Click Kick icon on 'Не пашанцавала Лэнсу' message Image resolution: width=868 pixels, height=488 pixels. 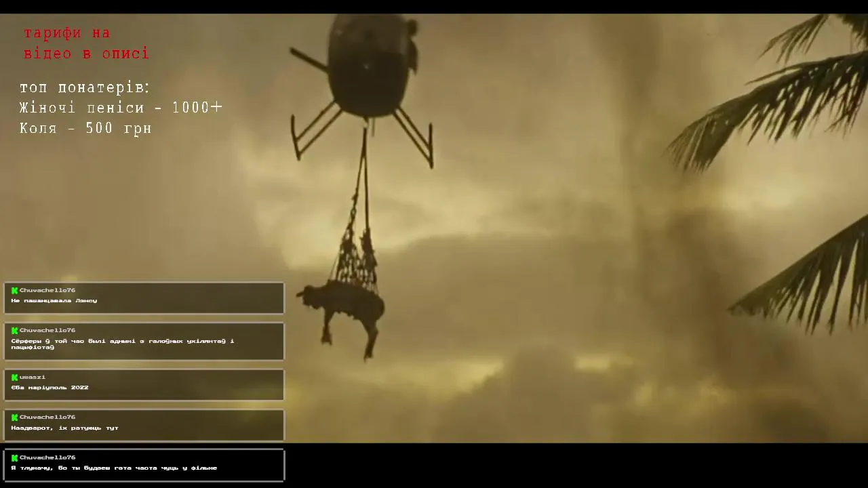pos(14,291)
